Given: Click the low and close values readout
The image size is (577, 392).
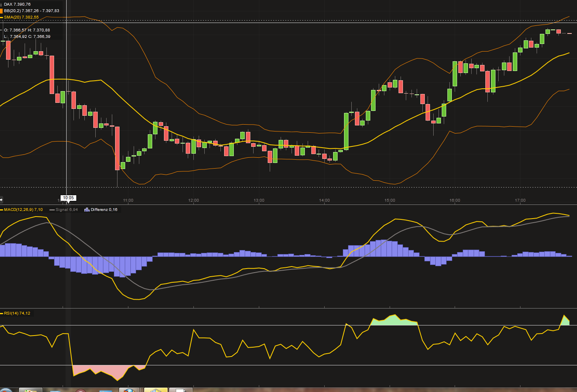Looking at the screenshot, I should tap(27, 37).
